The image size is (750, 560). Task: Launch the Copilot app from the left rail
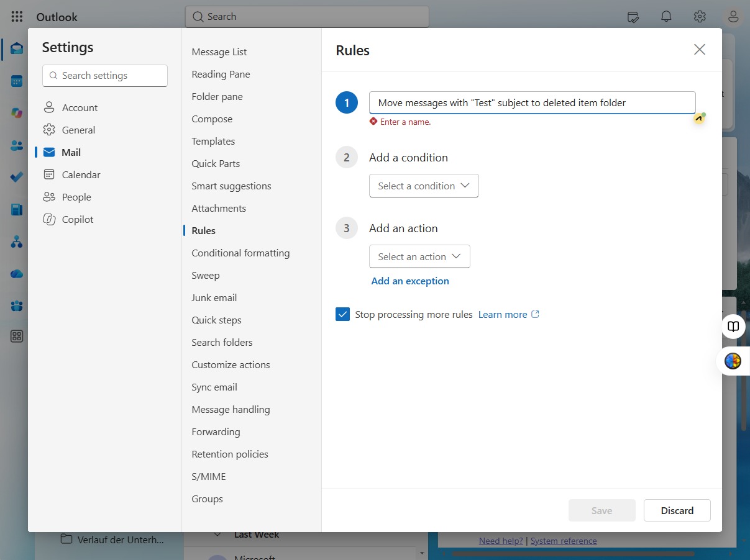pyautogui.click(x=17, y=113)
